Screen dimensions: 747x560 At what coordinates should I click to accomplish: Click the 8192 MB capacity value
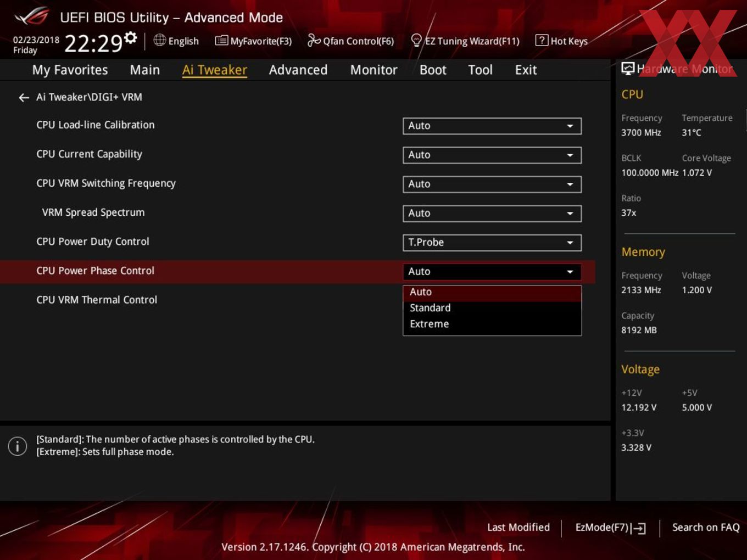pyautogui.click(x=639, y=331)
